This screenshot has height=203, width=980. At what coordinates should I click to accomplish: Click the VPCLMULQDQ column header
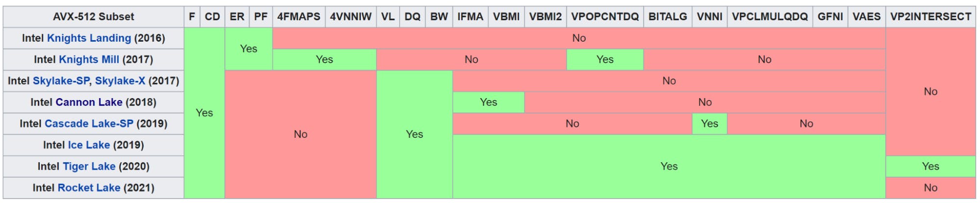pos(770,17)
